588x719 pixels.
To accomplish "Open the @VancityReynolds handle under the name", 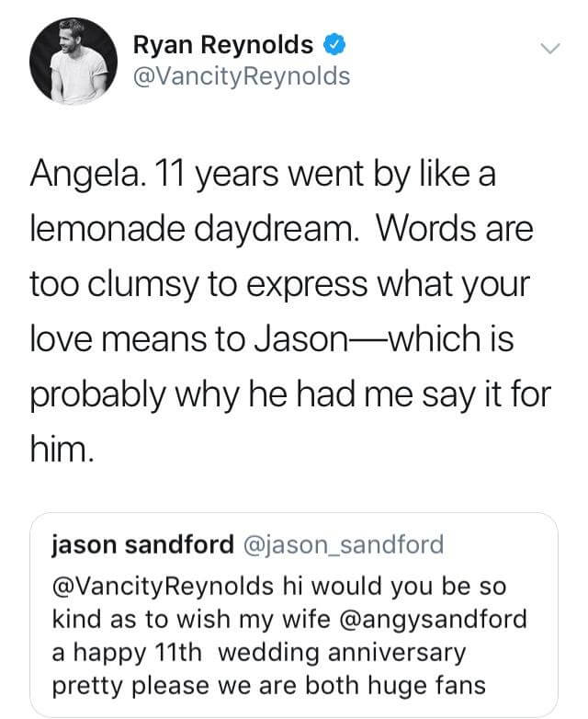I will (x=242, y=76).
